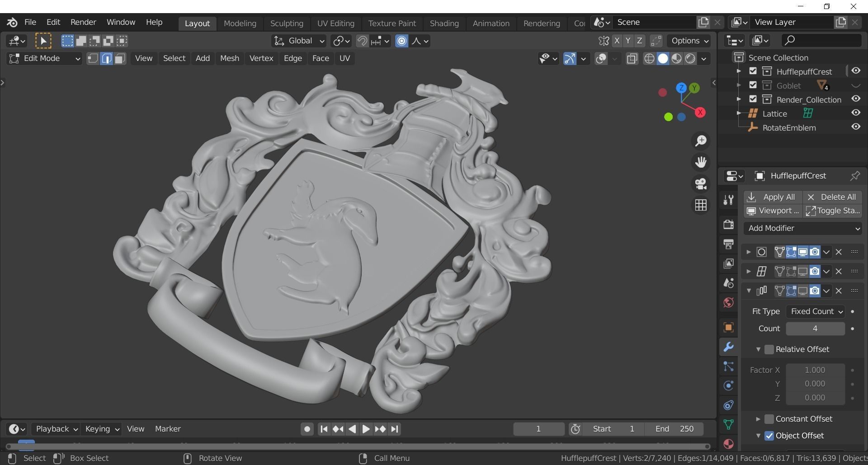Toggle X-ray display icon
This screenshot has height=465, width=868.
(x=632, y=59)
